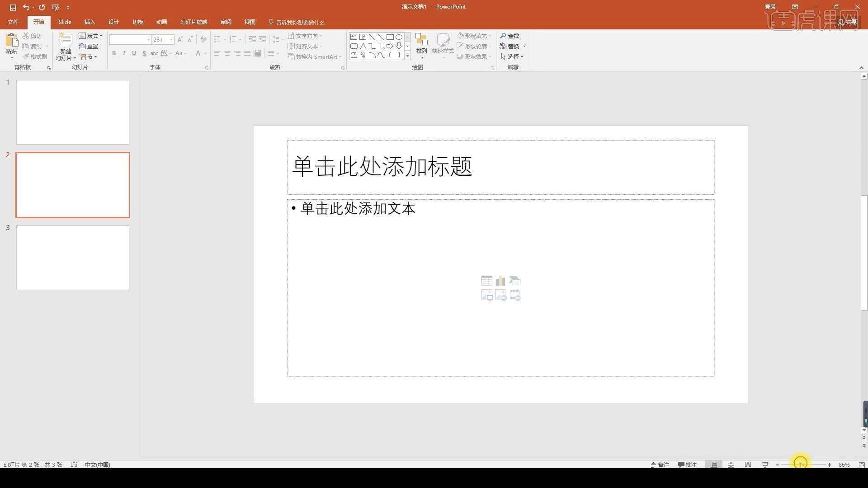The height and width of the screenshot is (488, 868).
Task: Insert a table via the placeholder table icon
Action: (486, 281)
